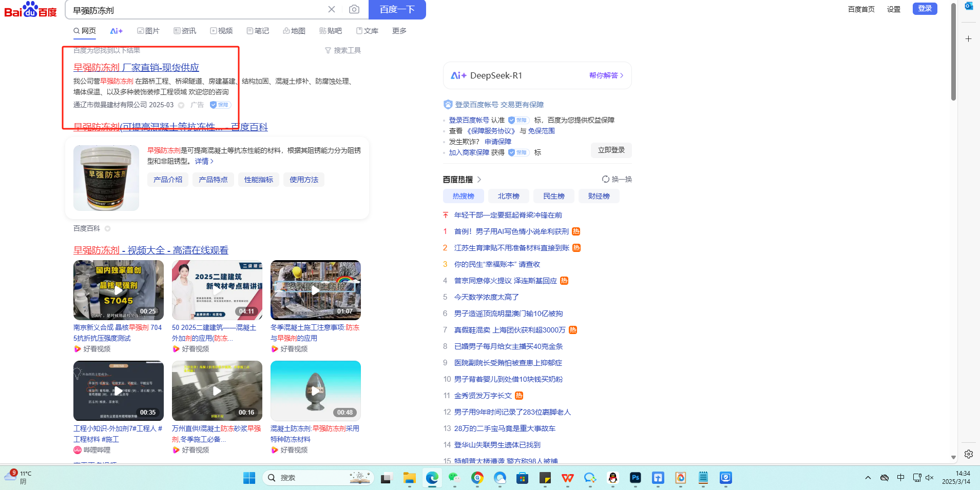Image resolution: width=980 pixels, height=490 pixels.
Task: Add sidebar app with plus icon
Action: pyautogui.click(x=968, y=39)
